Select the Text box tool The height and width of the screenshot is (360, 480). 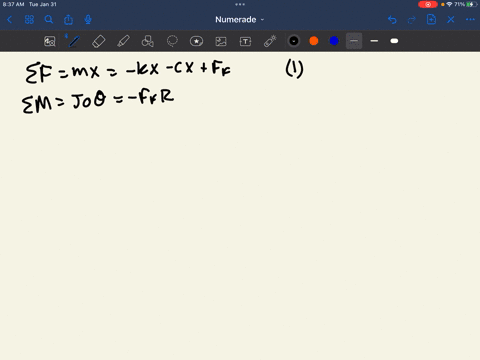click(x=245, y=41)
